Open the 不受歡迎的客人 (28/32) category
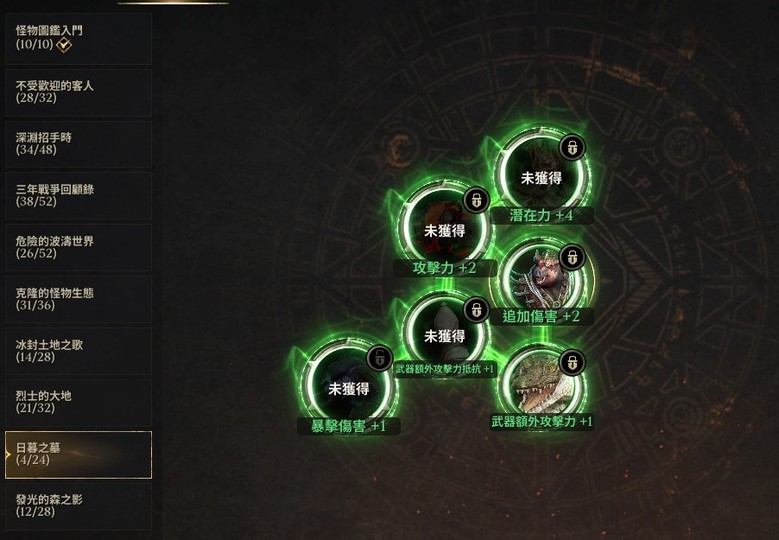The height and width of the screenshot is (540, 779). [78, 92]
